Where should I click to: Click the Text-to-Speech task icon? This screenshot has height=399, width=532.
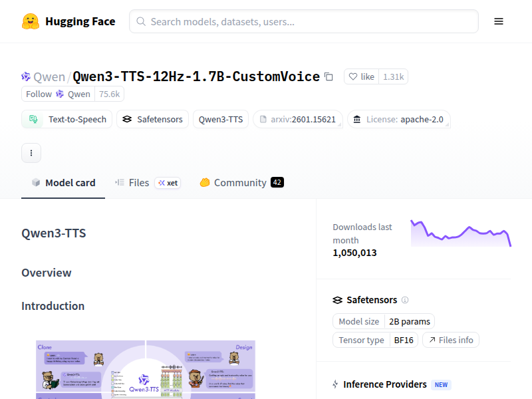(33, 119)
